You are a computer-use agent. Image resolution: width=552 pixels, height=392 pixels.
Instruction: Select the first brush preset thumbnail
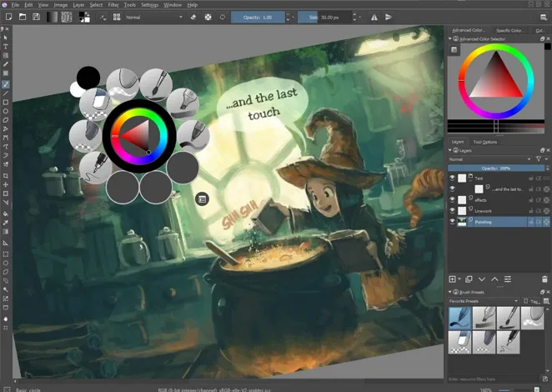460,317
